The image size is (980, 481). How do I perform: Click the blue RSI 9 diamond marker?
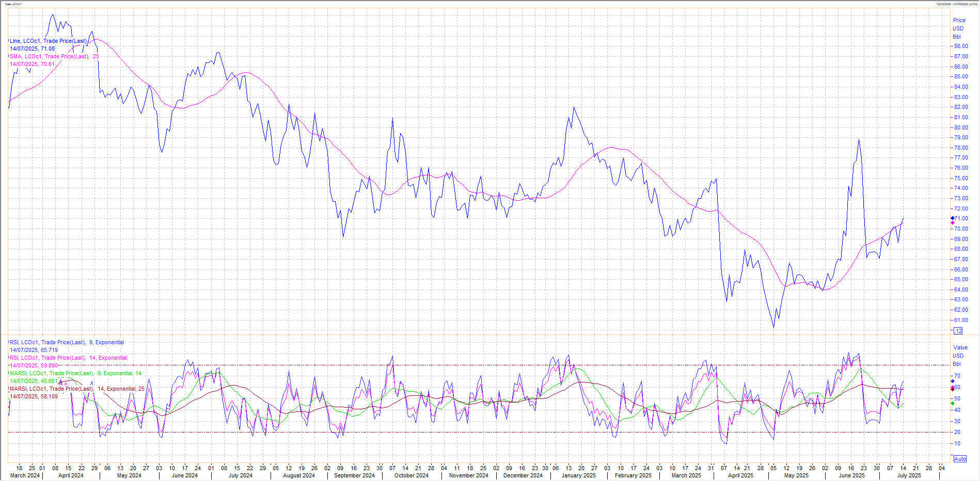[953, 381]
